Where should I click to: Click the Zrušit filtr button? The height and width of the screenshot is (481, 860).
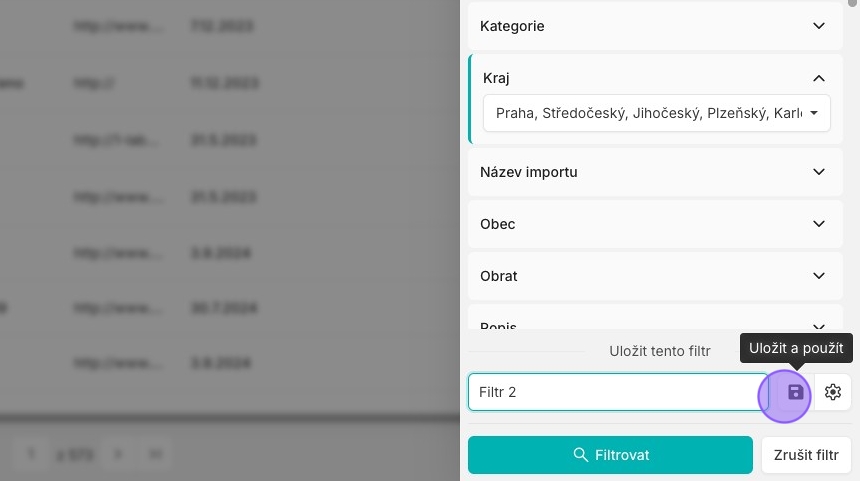pos(806,455)
